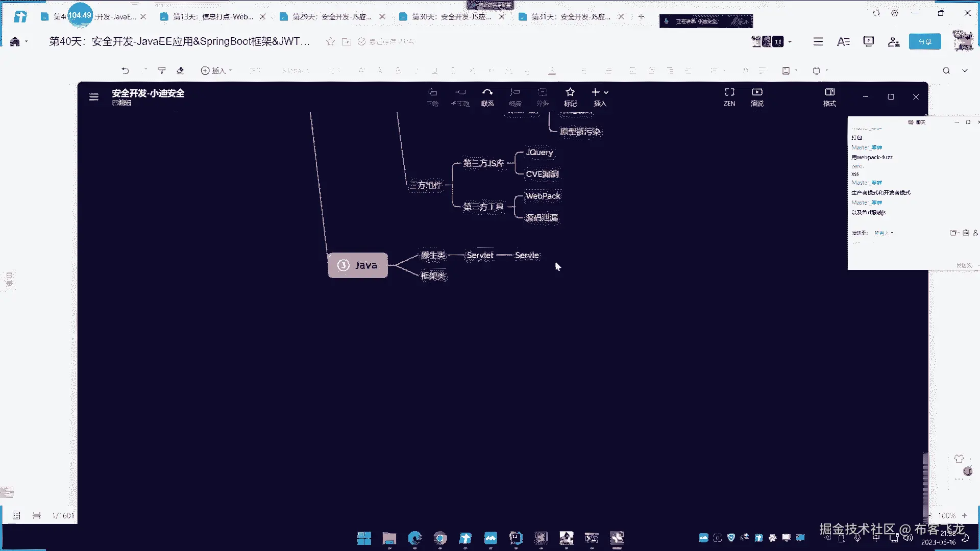
Task: Click the undo arrow in document toolbar
Action: pyautogui.click(x=125, y=70)
